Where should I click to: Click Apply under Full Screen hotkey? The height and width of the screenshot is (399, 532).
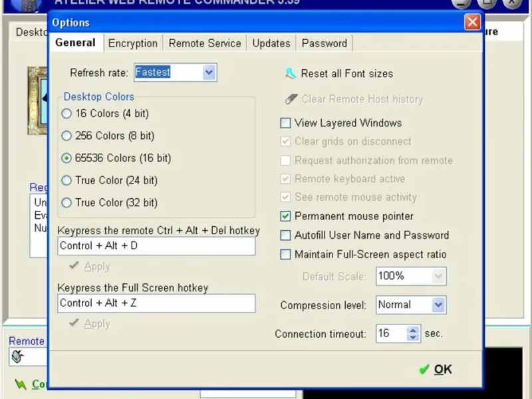[x=90, y=323]
